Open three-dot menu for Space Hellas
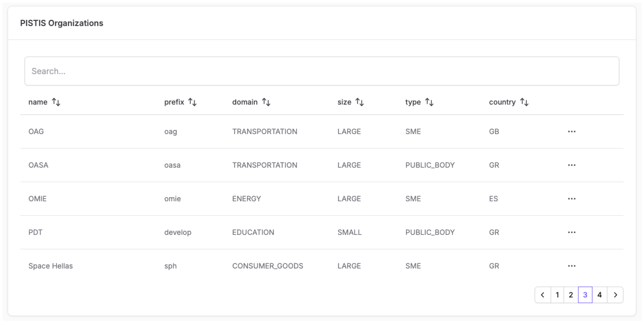644x325 pixels. tap(572, 266)
